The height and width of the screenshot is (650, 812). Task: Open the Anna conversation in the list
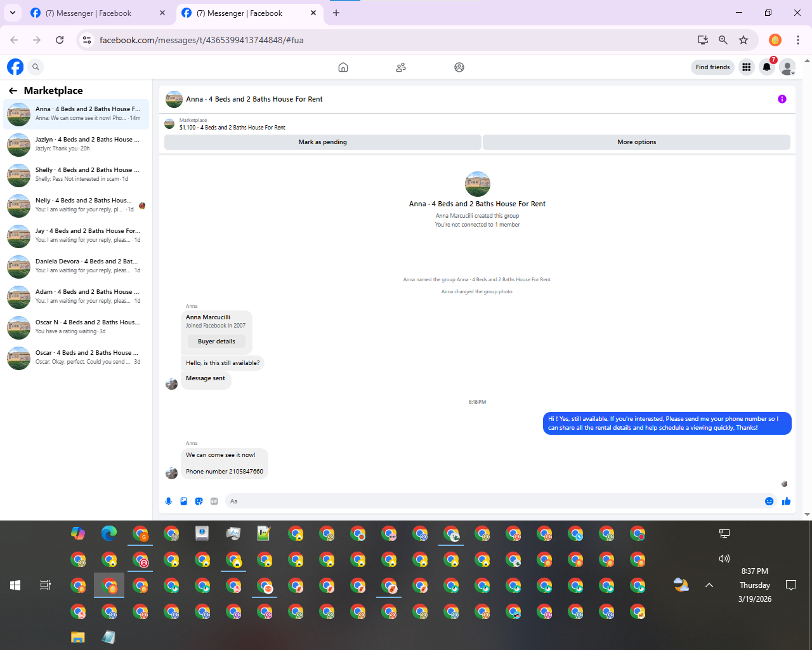point(76,114)
